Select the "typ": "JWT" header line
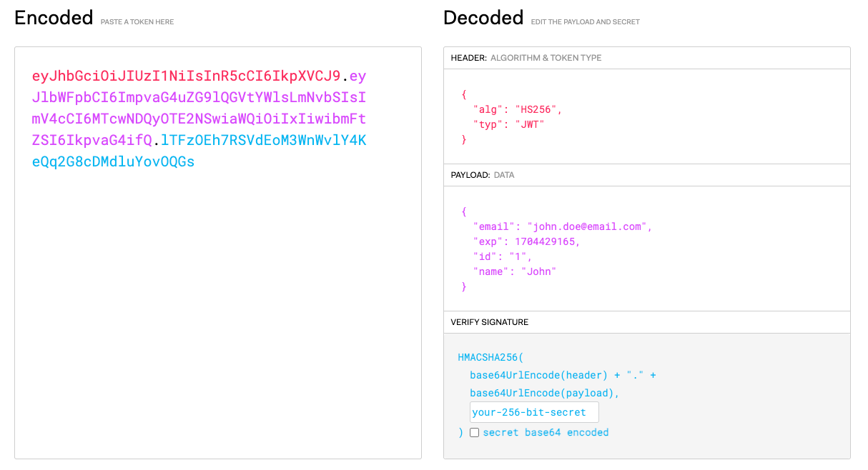The height and width of the screenshot is (470, 868). (x=509, y=124)
